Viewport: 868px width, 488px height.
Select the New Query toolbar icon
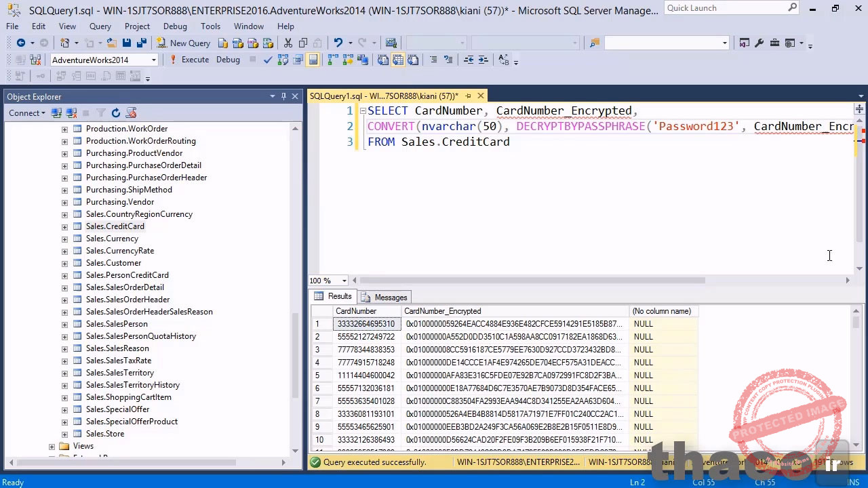point(182,43)
